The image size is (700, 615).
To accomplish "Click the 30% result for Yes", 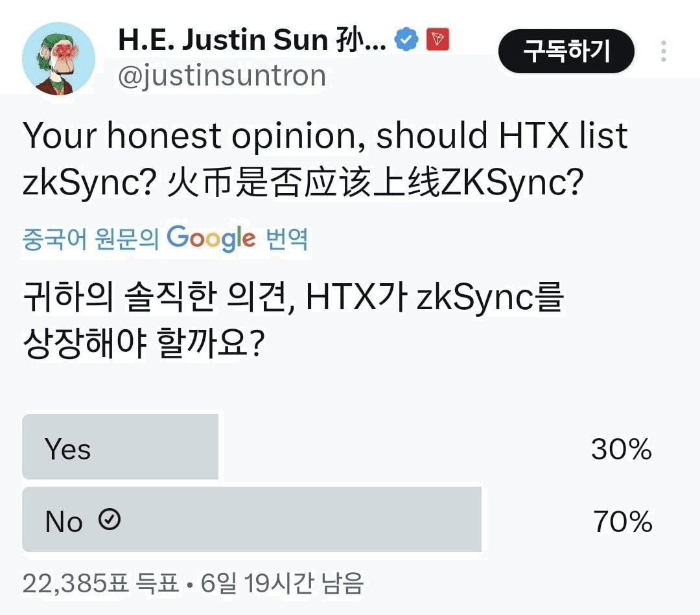I will pos(621,449).
